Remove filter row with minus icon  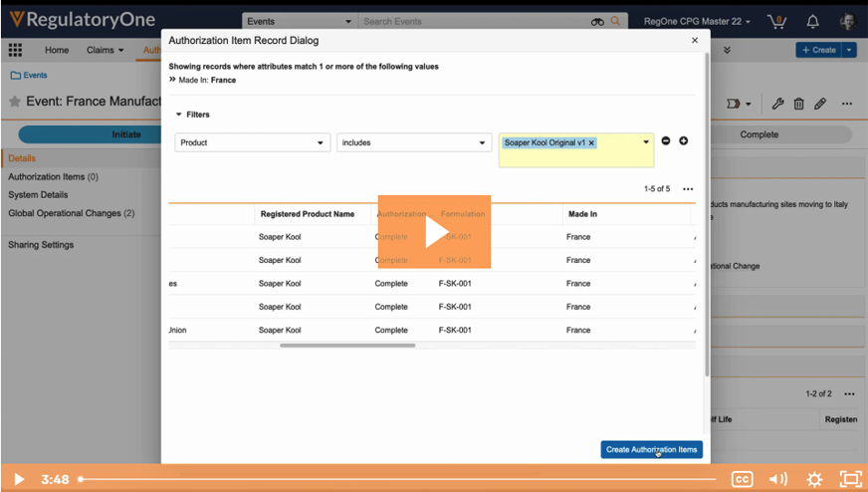[x=666, y=141]
